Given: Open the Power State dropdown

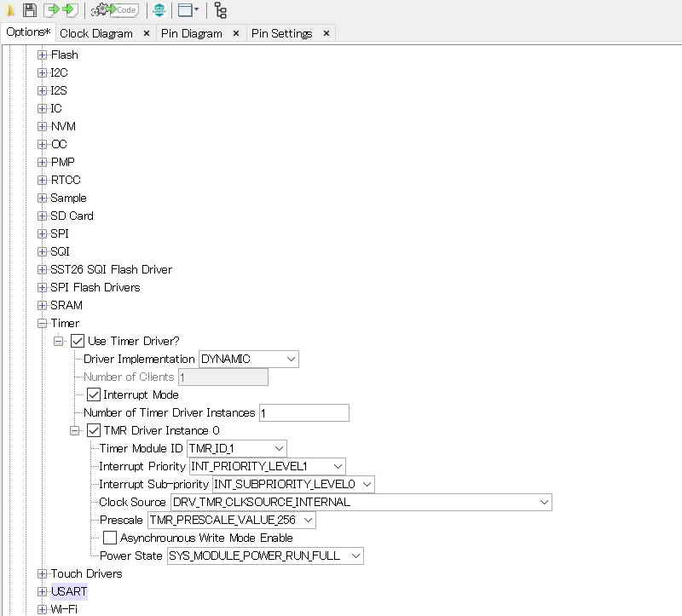Looking at the screenshot, I should [265, 556].
